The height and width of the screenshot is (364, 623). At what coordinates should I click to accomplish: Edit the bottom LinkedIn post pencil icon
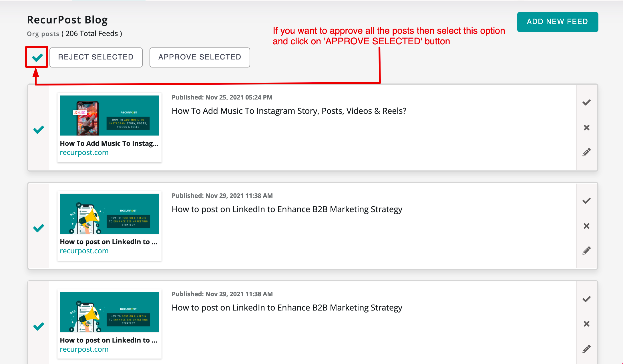(x=586, y=349)
